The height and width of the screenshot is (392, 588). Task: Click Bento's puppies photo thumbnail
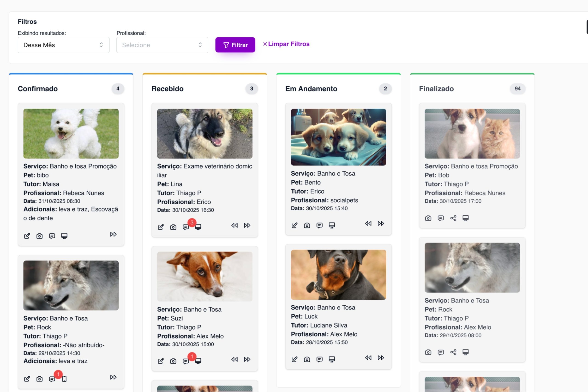[338, 137]
